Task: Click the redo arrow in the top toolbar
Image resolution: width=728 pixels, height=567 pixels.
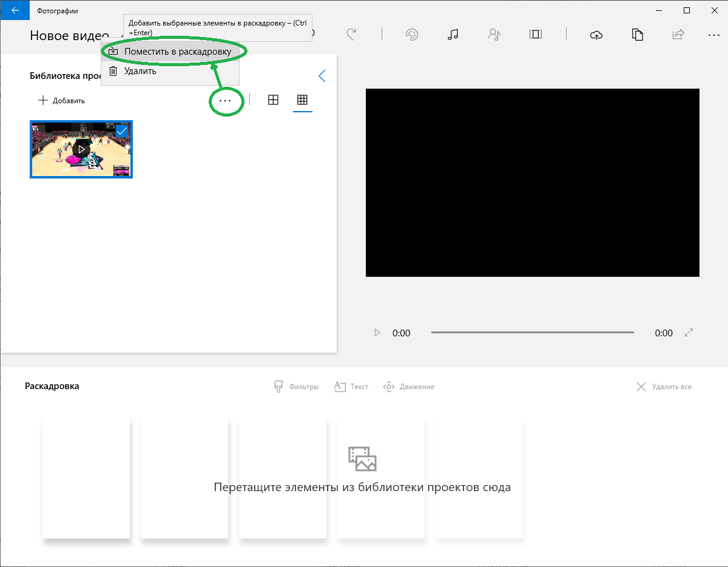Action: [x=351, y=35]
